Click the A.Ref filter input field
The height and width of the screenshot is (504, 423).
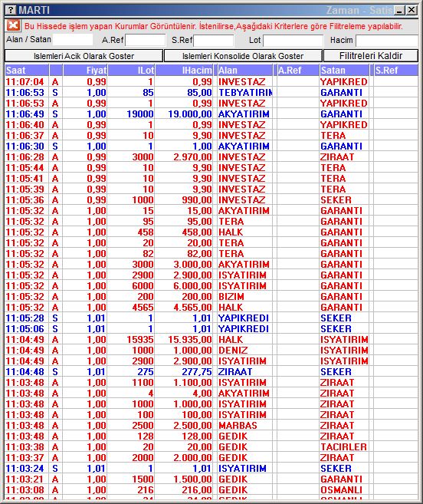[145, 40]
